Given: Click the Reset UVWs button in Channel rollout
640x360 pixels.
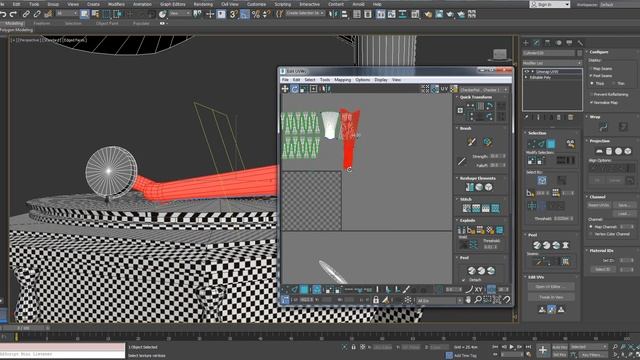Looking at the screenshot, I should [x=599, y=205].
